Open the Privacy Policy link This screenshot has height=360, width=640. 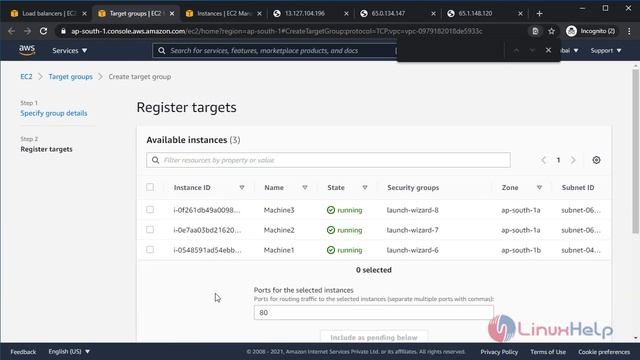pos(499,352)
